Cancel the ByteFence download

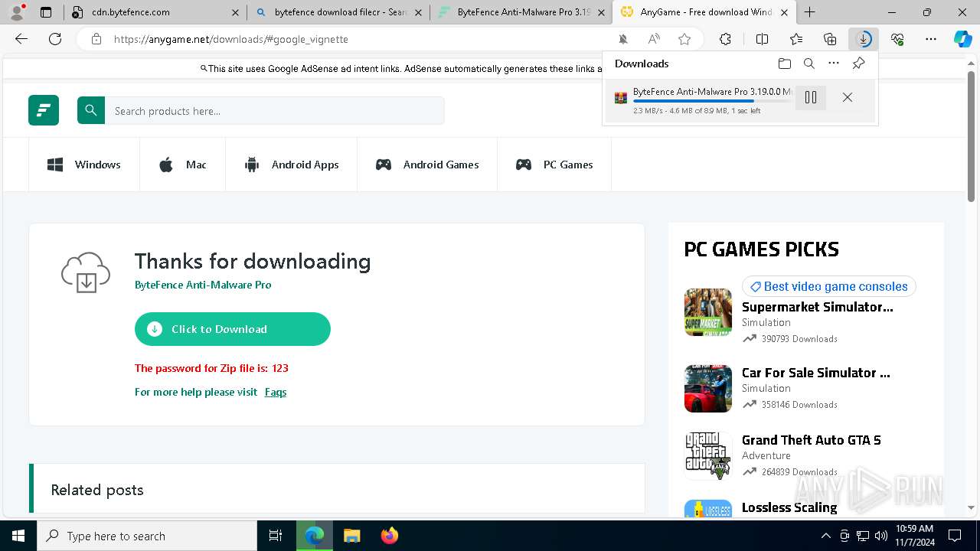[x=848, y=97]
